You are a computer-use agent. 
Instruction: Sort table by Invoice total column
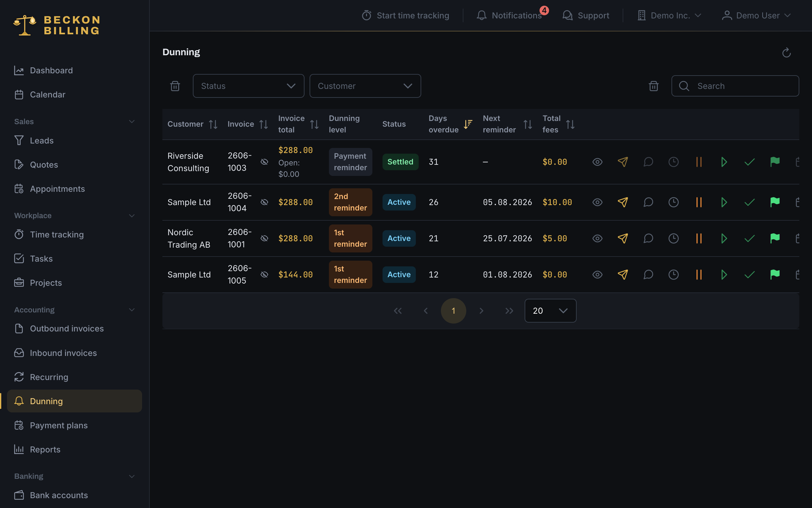[x=298, y=124]
